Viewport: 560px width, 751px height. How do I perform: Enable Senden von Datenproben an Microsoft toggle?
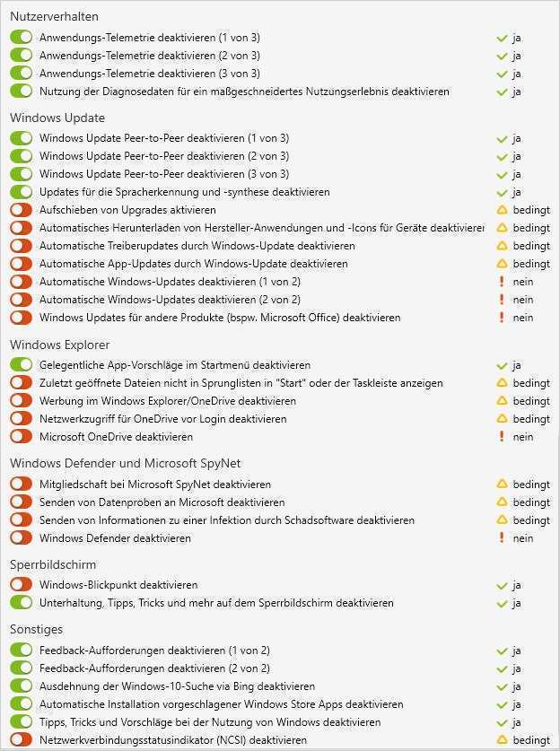[22, 502]
